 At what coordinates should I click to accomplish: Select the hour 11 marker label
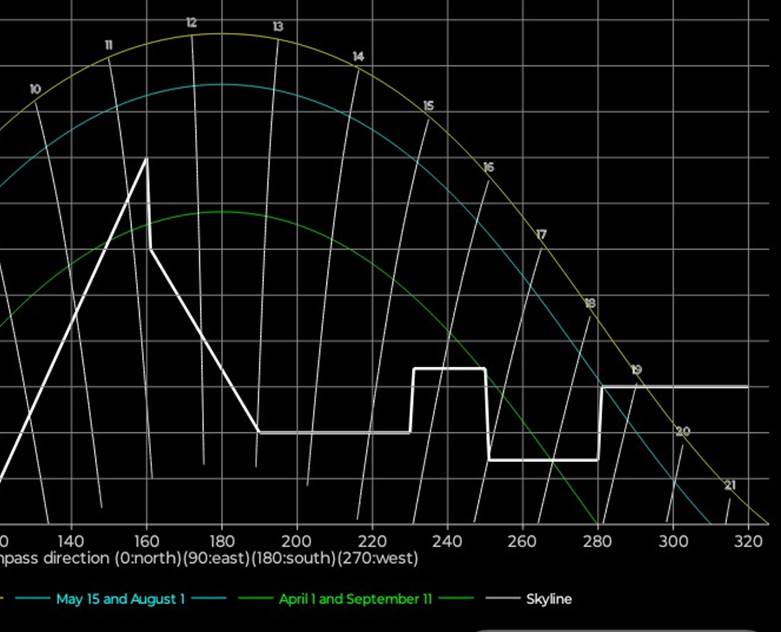[108, 45]
